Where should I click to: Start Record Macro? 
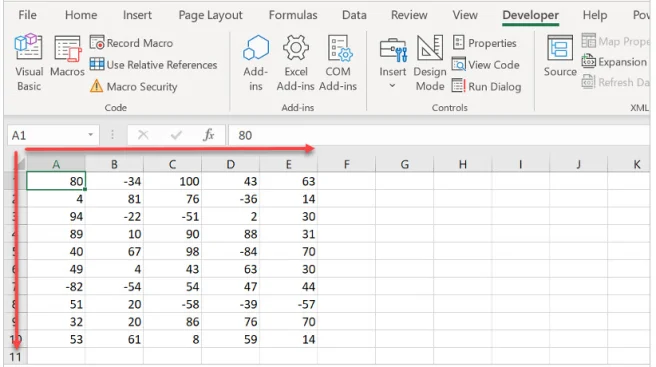(x=131, y=43)
